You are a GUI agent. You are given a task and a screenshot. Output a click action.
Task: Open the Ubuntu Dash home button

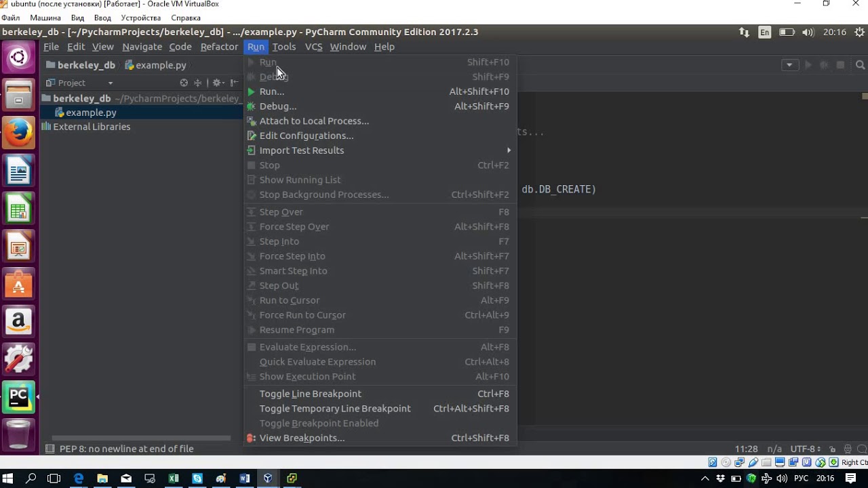(18, 58)
